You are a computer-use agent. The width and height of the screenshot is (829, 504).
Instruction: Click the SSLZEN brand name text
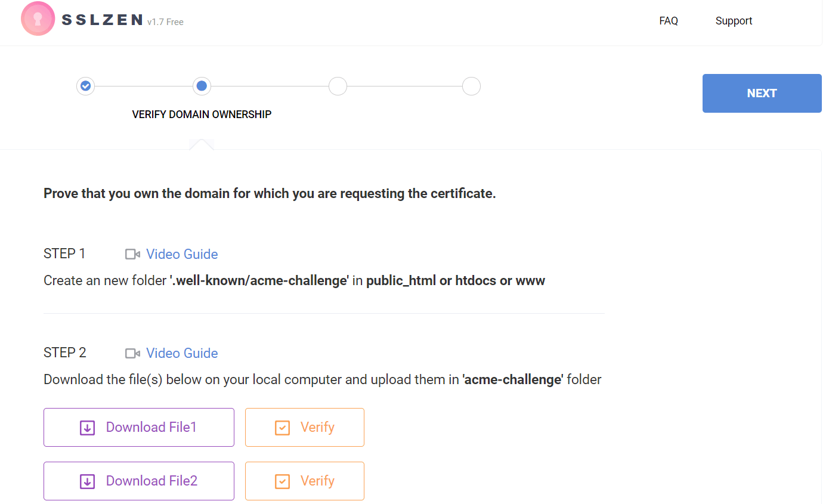(x=103, y=20)
